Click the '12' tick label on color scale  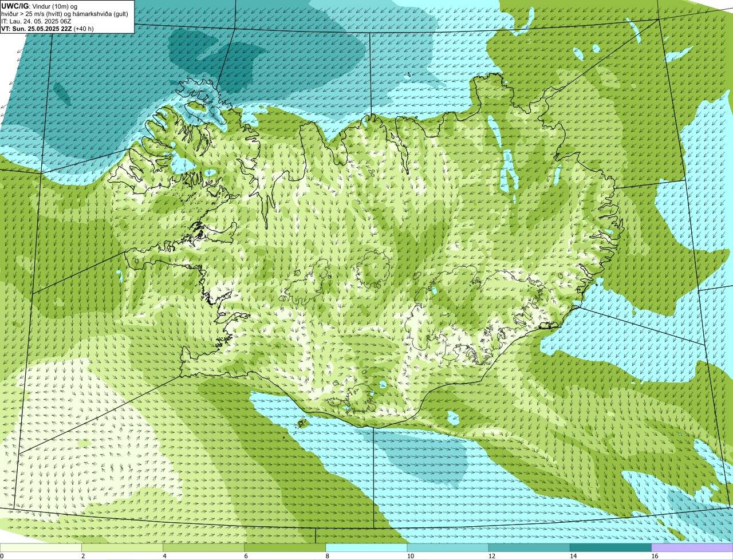(x=492, y=556)
